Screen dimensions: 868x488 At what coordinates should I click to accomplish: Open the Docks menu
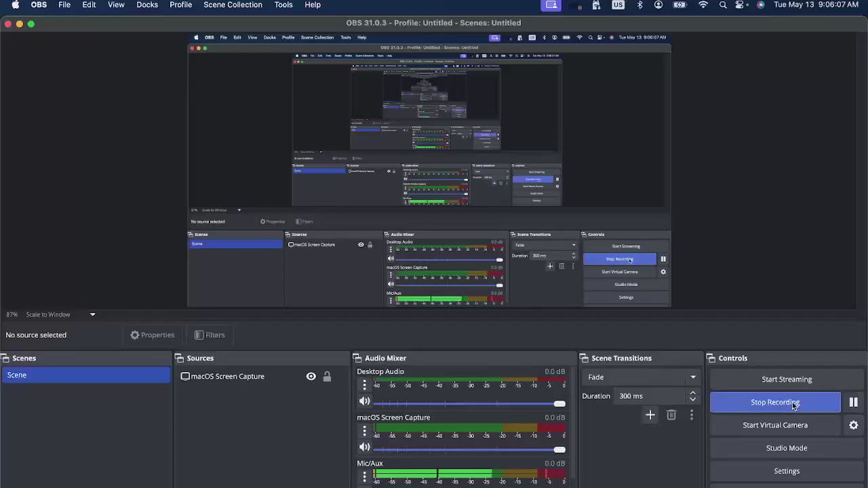(147, 5)
